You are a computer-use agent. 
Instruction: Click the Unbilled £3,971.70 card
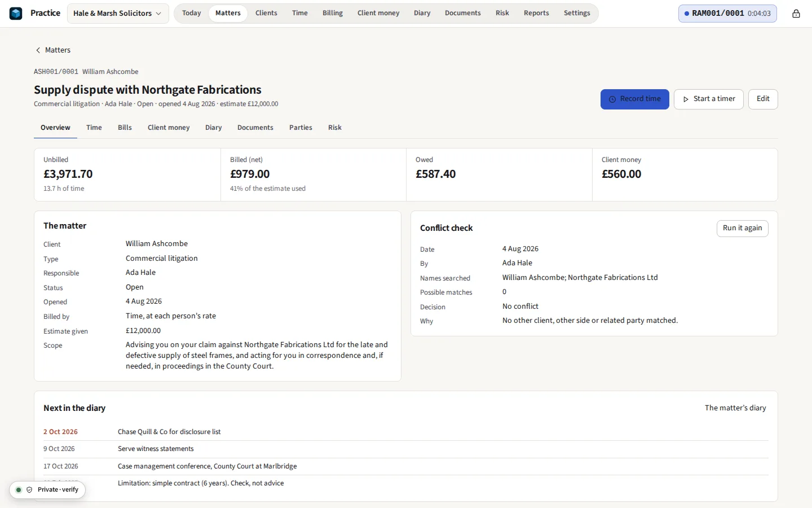point(127,174)
